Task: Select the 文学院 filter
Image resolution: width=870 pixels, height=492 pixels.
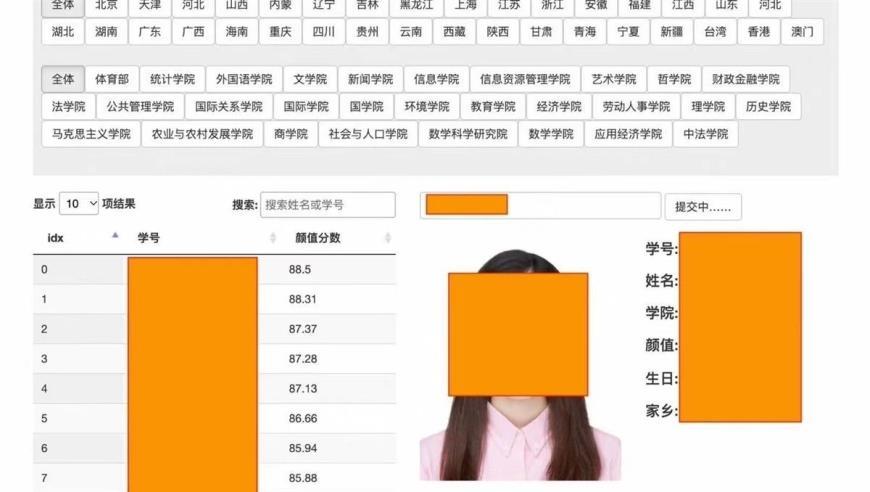Action: (310, 79)
